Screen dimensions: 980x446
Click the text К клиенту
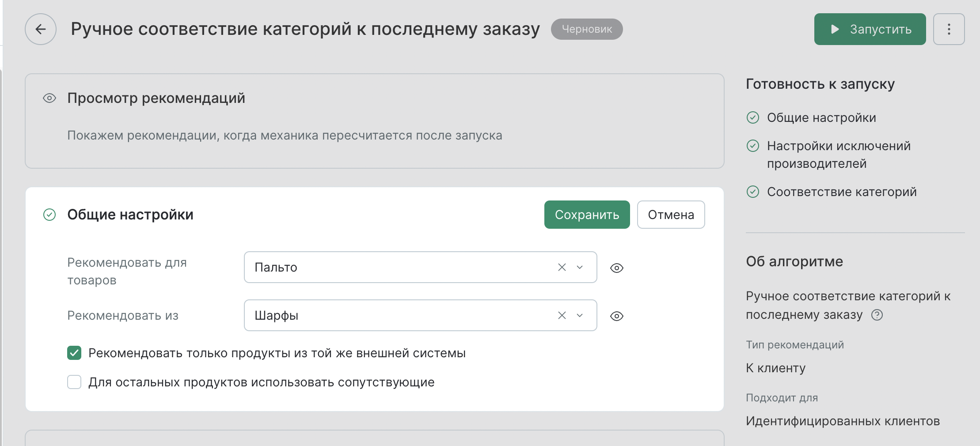[775, 368]
